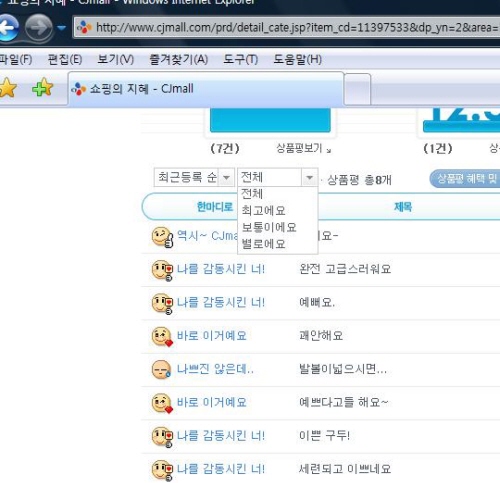
Task: Click the Add to Favorites green plus star
Action: pyautogui.click(x=42, y=87)
